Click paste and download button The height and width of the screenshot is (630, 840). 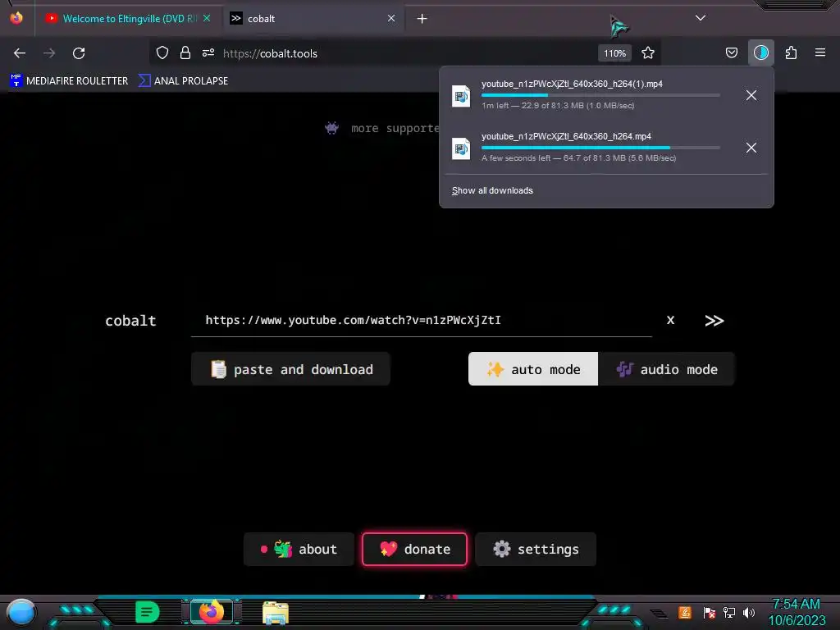click(290, 369)
